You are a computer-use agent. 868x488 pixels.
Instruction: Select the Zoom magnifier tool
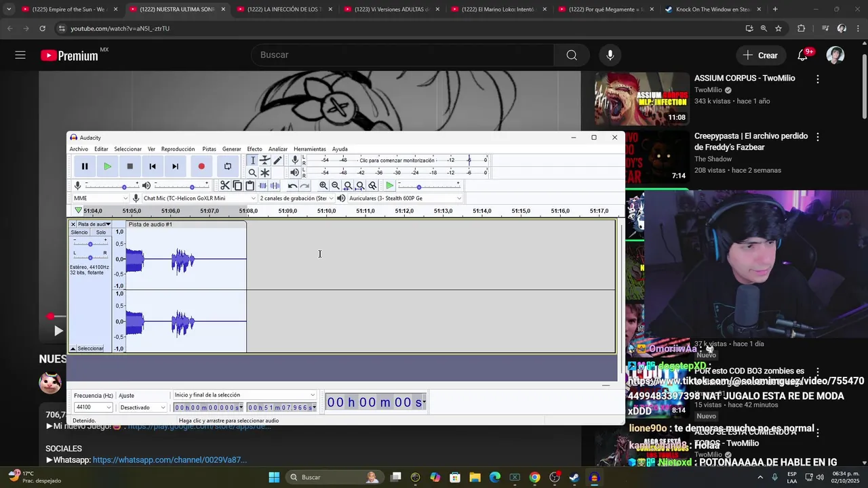click(x=252, y=173)
